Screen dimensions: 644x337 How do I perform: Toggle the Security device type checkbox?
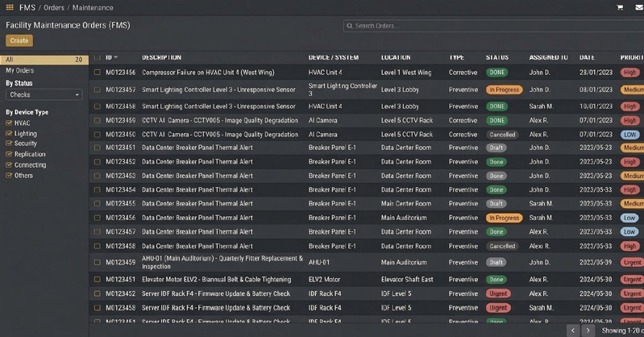coord(9,144)
